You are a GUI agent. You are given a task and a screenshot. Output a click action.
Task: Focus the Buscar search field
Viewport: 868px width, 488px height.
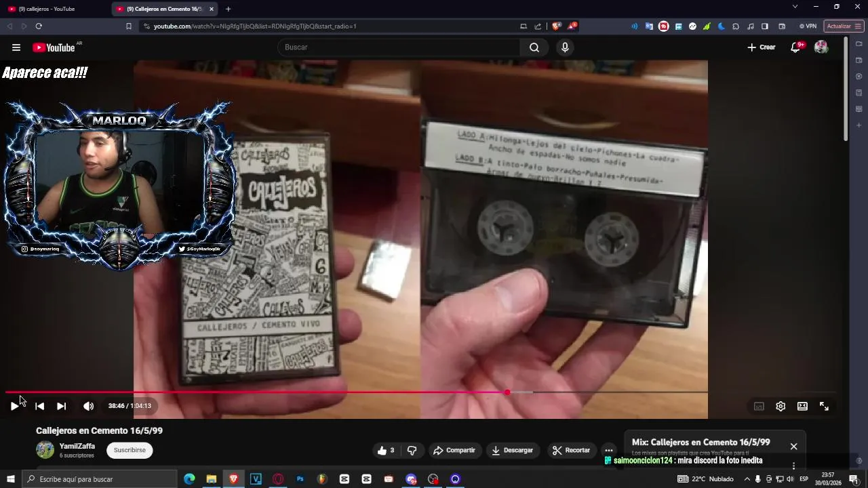[x=399, y=47]
